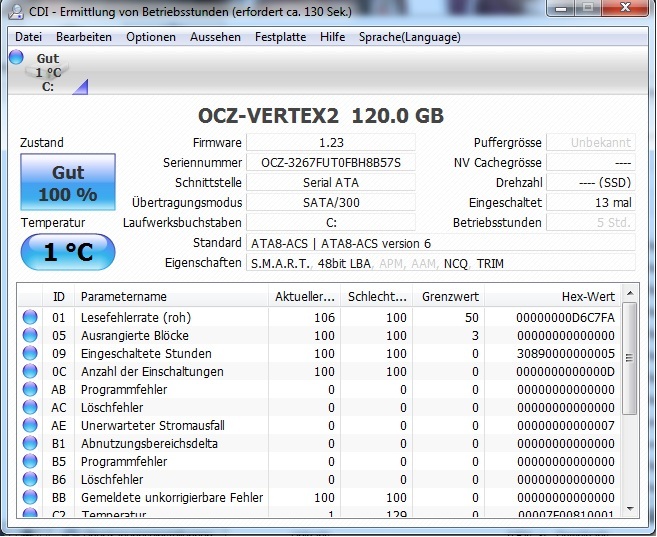Click the status orb for Abnutzungsbereichsdelta
657x537 pixels.
(30, 443)
